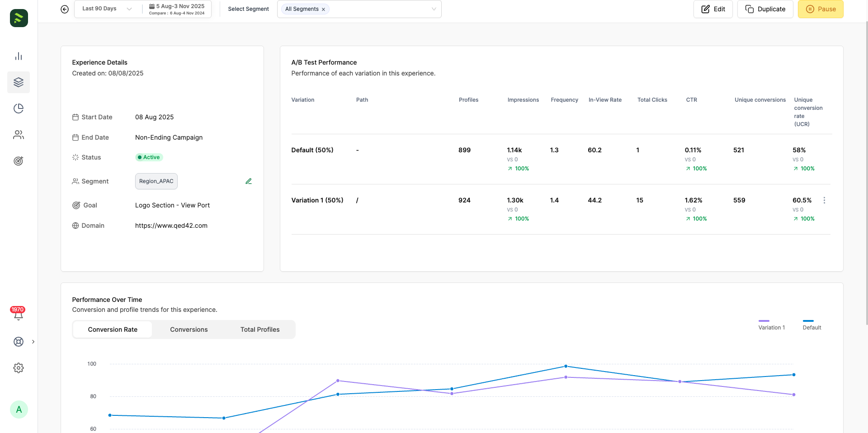Select the goals target sidebar icon
The height and width of the screenshot is (433, 868).
19,161
